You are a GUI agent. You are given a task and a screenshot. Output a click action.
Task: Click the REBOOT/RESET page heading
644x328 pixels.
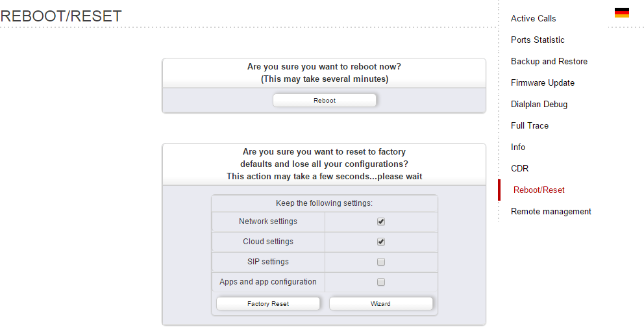coord(61,16)
